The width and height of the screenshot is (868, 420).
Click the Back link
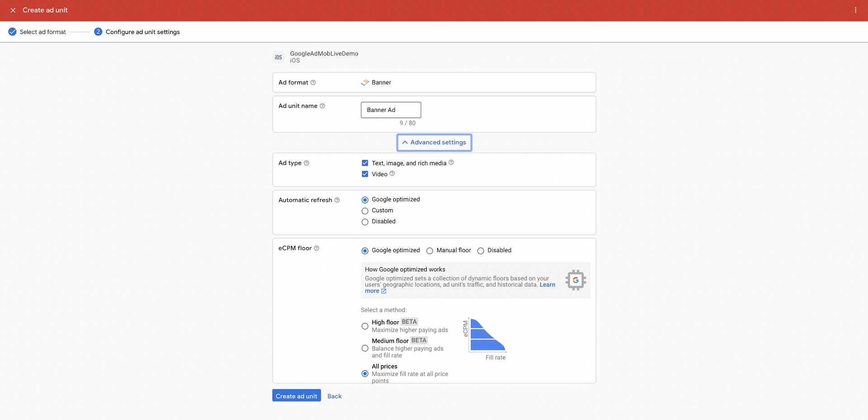pyautogui.click(x=334, y=396)
